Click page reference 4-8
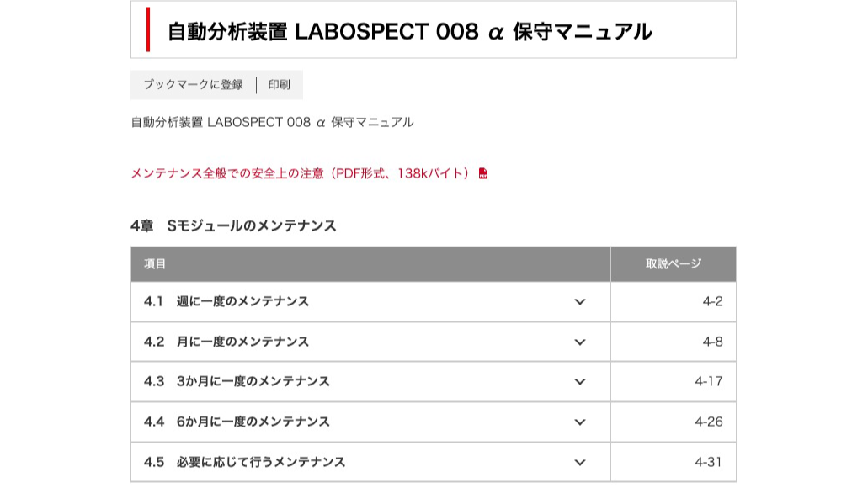 coord(712,342)
